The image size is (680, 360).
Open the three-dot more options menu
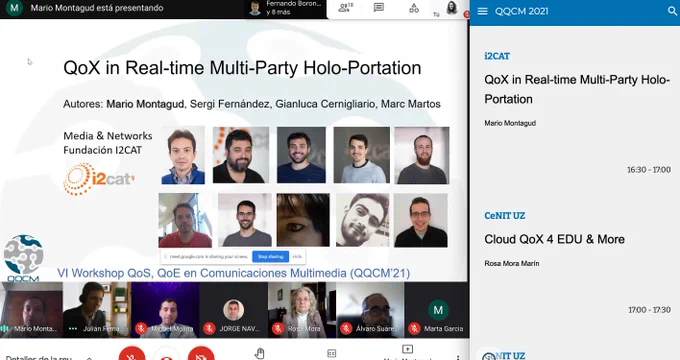pyautogui.click(x=458, y=357)
